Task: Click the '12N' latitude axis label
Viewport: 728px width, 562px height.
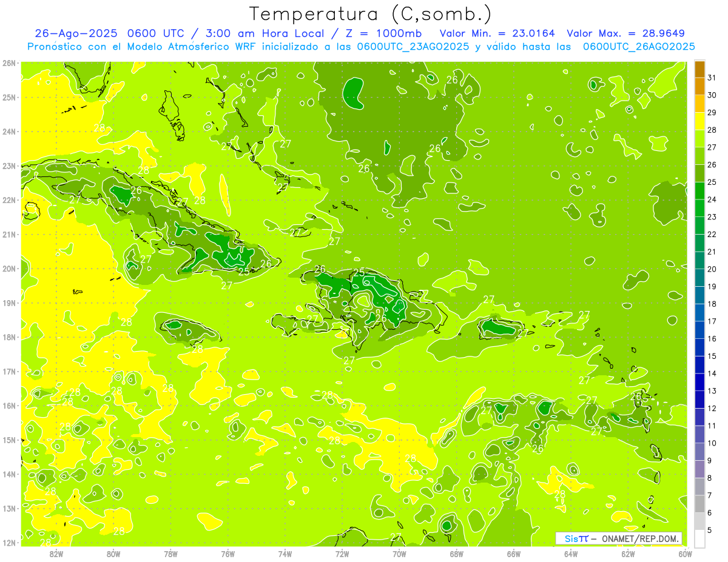Action: [x=10, y=543]
